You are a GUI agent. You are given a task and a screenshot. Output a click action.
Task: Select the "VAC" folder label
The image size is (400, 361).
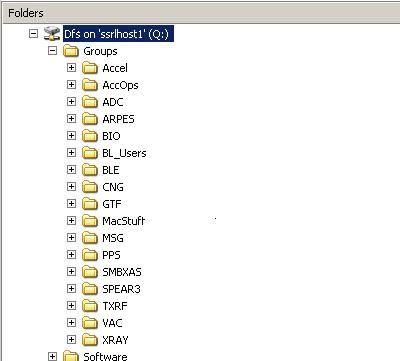112,323
